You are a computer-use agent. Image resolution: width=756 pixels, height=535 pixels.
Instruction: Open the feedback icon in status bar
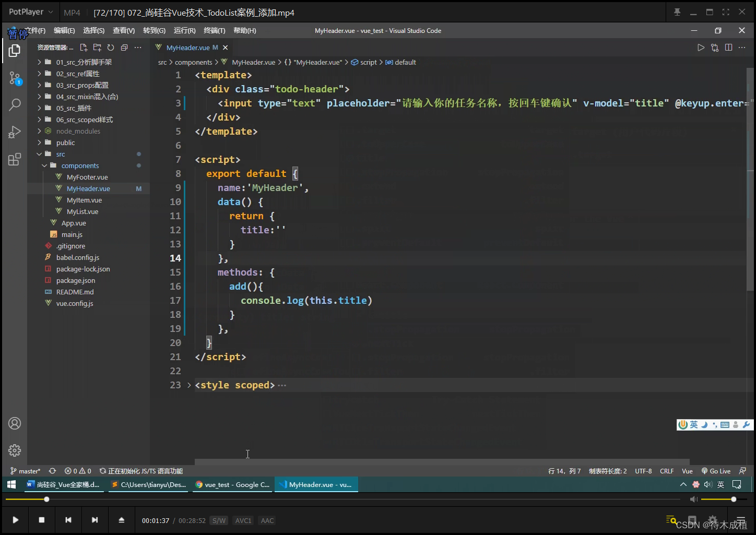tap(743, 471)
